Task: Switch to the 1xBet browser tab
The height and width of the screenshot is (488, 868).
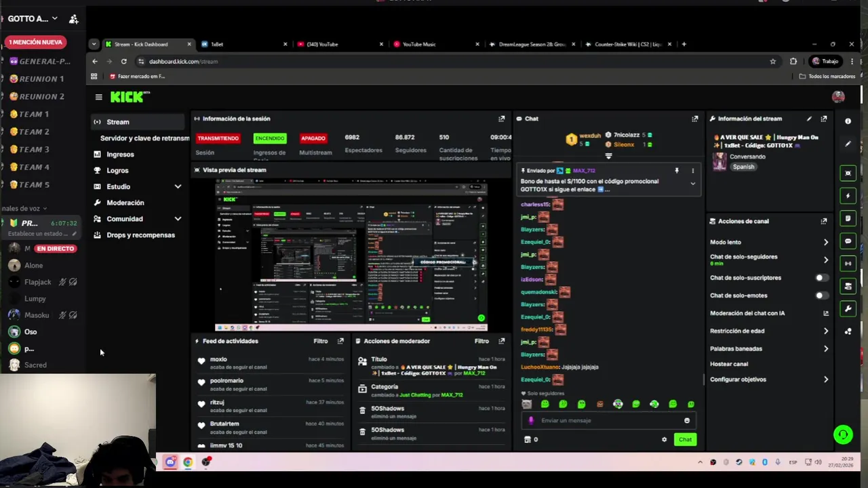Action: point(244,44)
